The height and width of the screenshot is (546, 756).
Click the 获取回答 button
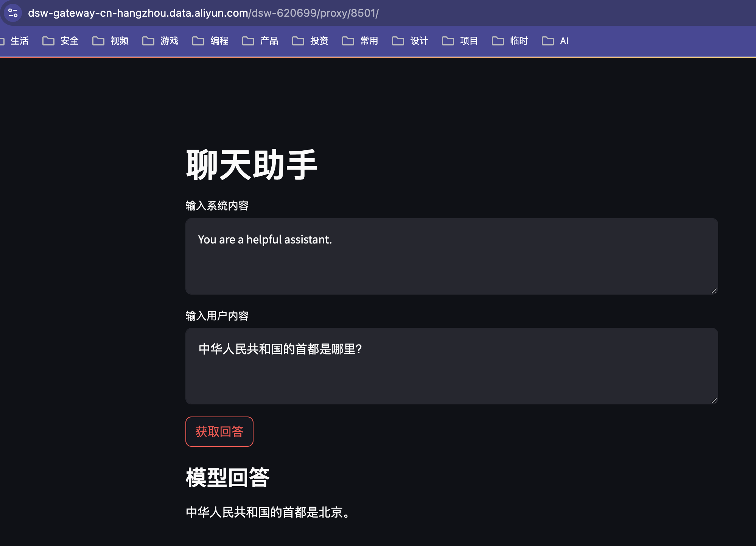pos(219,432)
